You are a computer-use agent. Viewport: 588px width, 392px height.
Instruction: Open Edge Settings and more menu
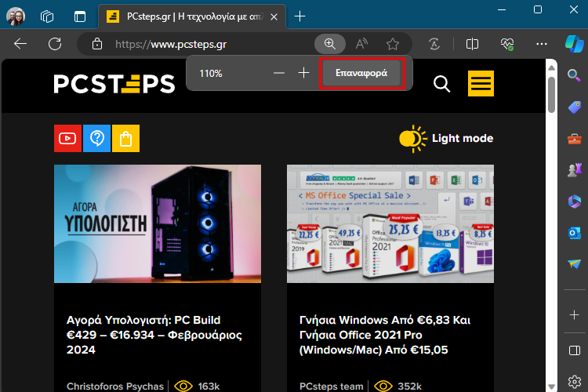tap(542, 44)
